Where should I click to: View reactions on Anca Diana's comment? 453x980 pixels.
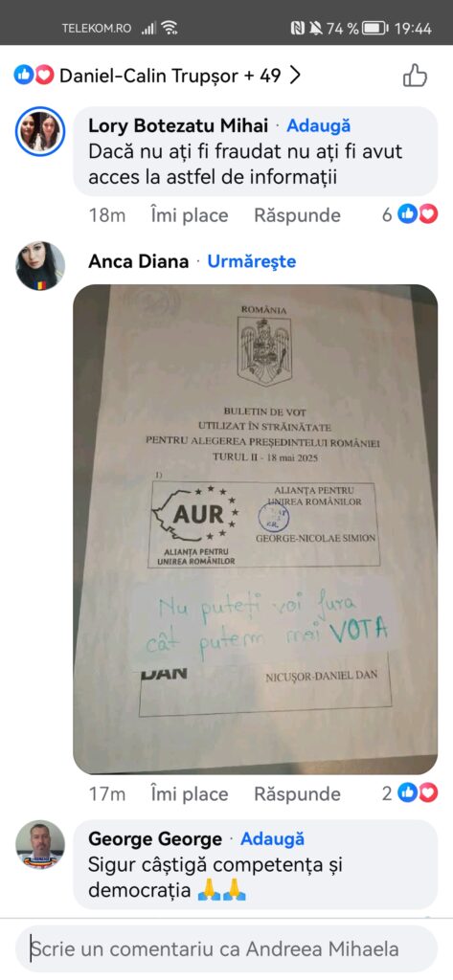[410, 793]
